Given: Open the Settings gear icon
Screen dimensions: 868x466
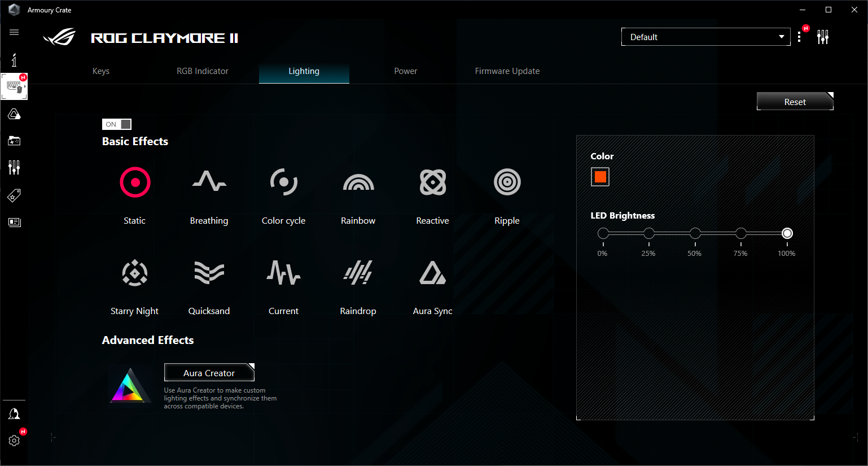Looking at the screenshot, I should coord(14,441).
